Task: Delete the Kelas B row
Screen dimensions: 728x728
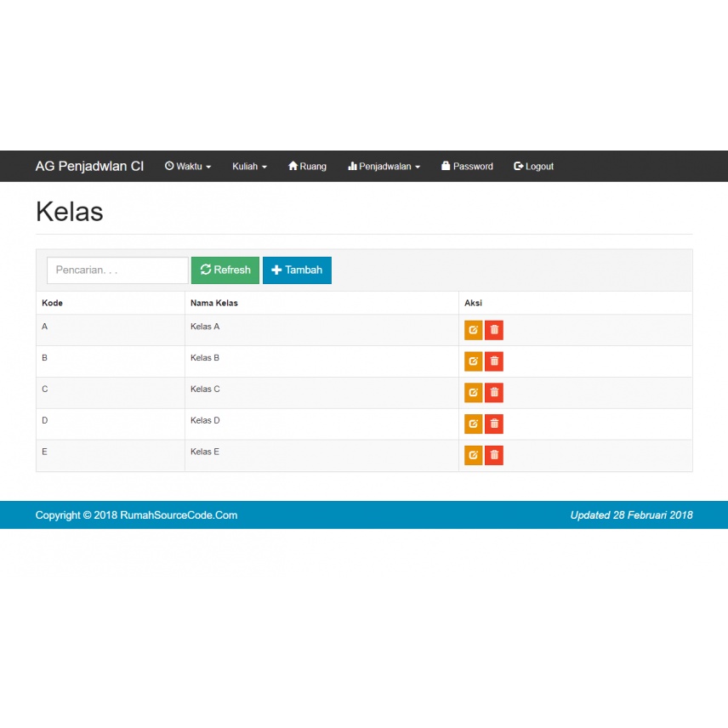Action: point(494,361)
